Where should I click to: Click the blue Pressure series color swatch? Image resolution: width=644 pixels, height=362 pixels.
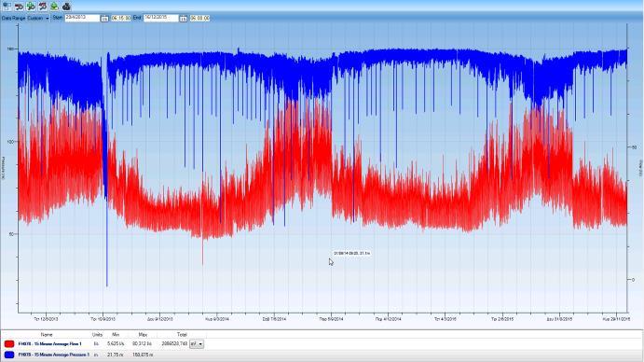[9, 355]
